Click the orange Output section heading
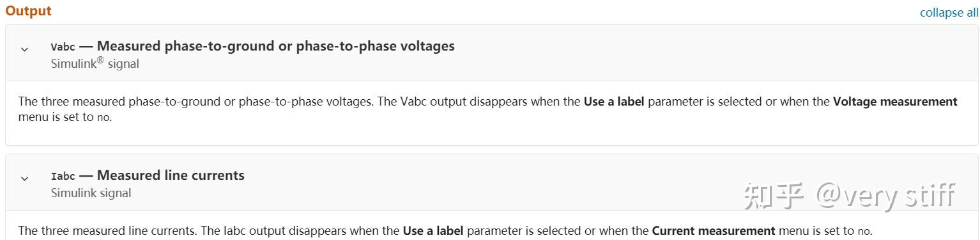The height and width of the screenshot is (240, 980). (x=28, y=11)
